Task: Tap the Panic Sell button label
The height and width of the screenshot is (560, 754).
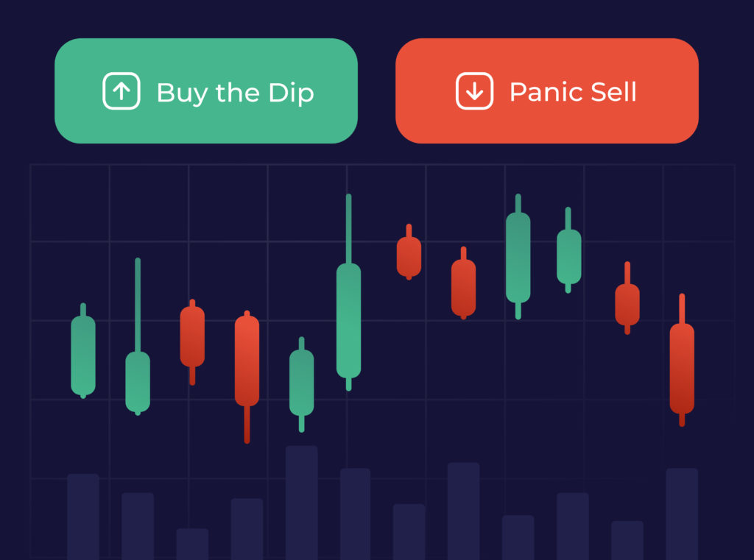Action: pos(573,91)
